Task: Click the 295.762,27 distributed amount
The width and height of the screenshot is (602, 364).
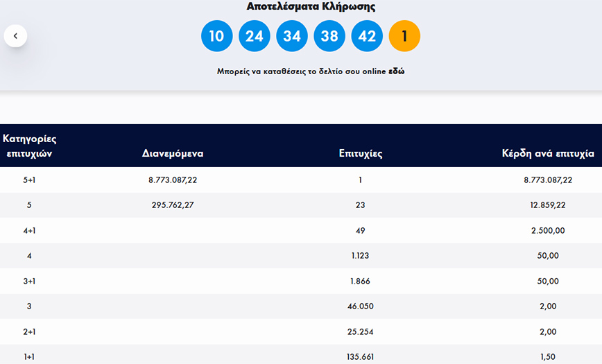Action: pos(173,205)
